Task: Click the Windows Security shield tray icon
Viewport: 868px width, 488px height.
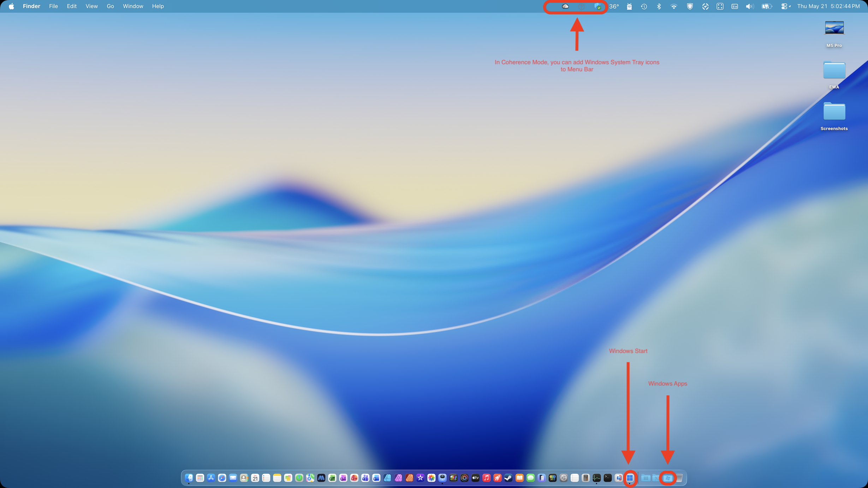Action: (x=598, y=6)
